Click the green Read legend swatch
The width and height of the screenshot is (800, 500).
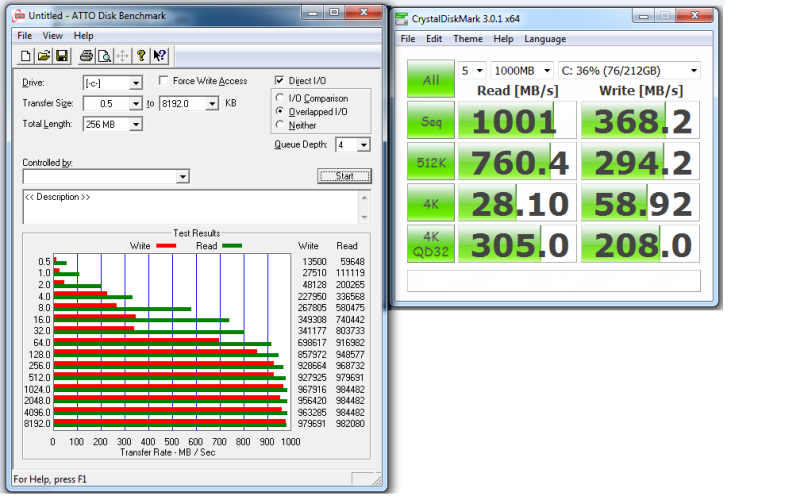[x=232, y=246]
